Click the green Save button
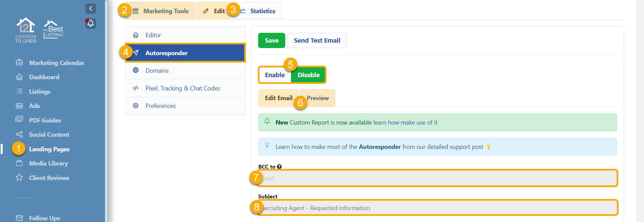Image resolution: width=644 pixels, height=222 pixels. (272, 41)
